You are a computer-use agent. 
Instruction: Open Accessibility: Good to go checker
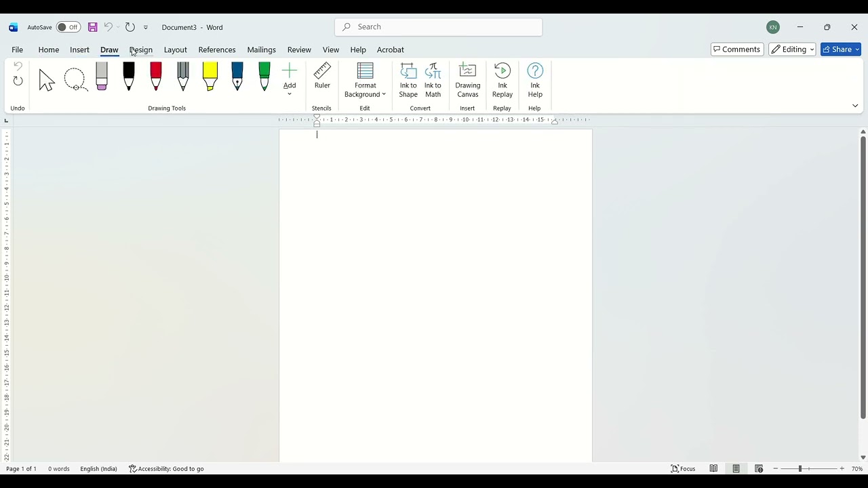pyautogui.click(x=166, y=468)
